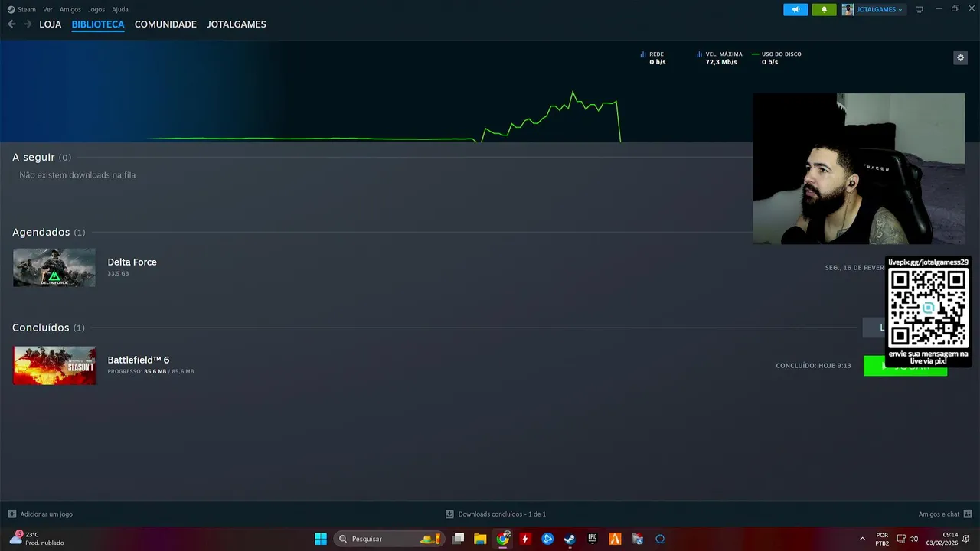Open the red lightning bolt app on taskbar

[525, 539]
